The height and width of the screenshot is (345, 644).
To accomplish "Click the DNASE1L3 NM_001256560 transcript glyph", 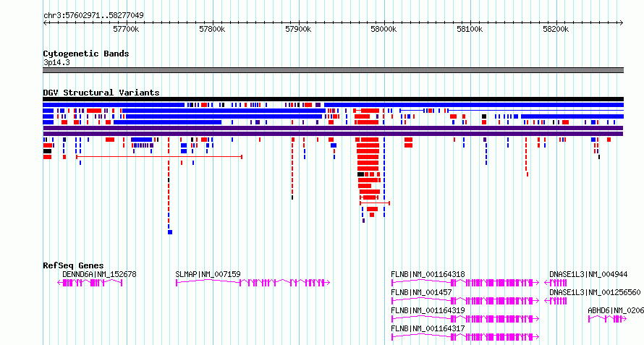I will pyautogui.click(x=556, y=301).
